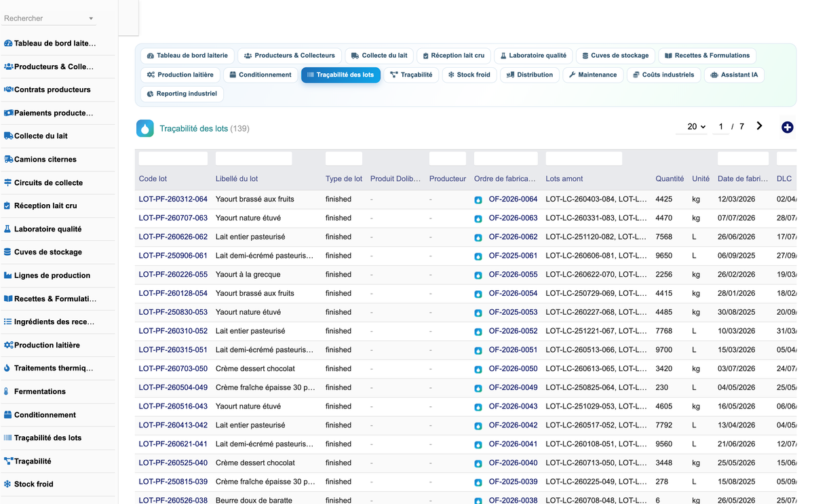Click the blue plus icon to add a lot
This screenshot has width=814, height=504.
[787, 128]
